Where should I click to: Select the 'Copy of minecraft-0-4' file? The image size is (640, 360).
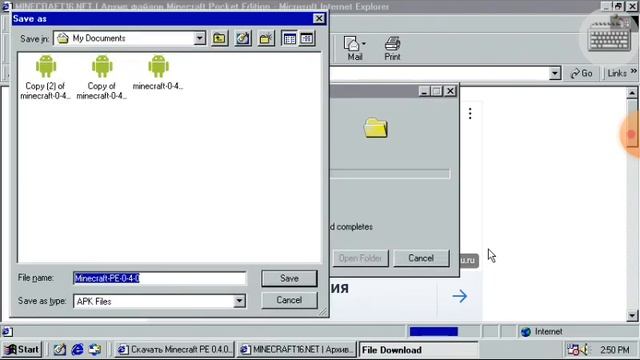102,78
